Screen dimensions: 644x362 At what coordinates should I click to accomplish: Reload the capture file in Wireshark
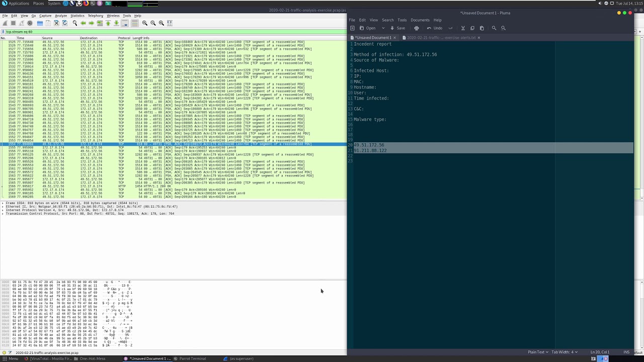(x=64, y=23)
